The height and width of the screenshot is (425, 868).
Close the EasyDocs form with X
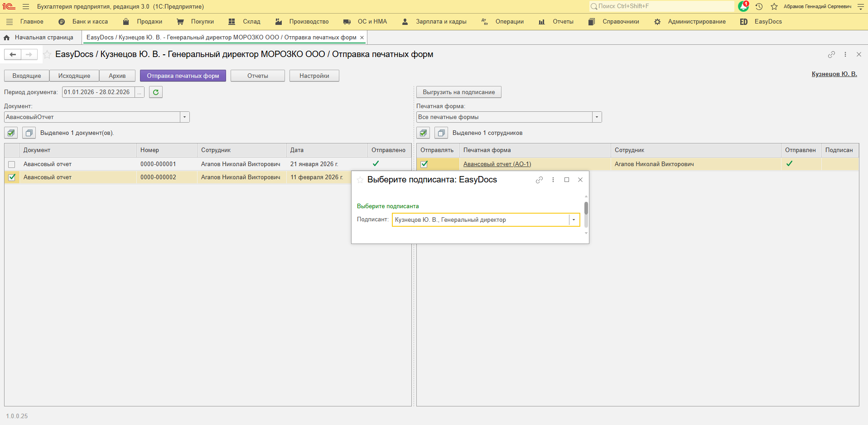tap(859, 54)
